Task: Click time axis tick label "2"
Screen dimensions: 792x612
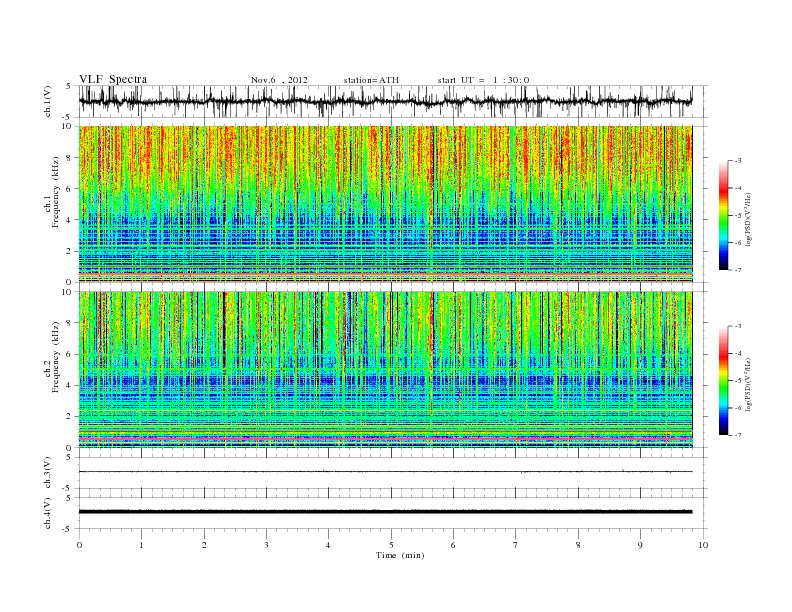Action: pyautogui.click(x=204, y=545)
